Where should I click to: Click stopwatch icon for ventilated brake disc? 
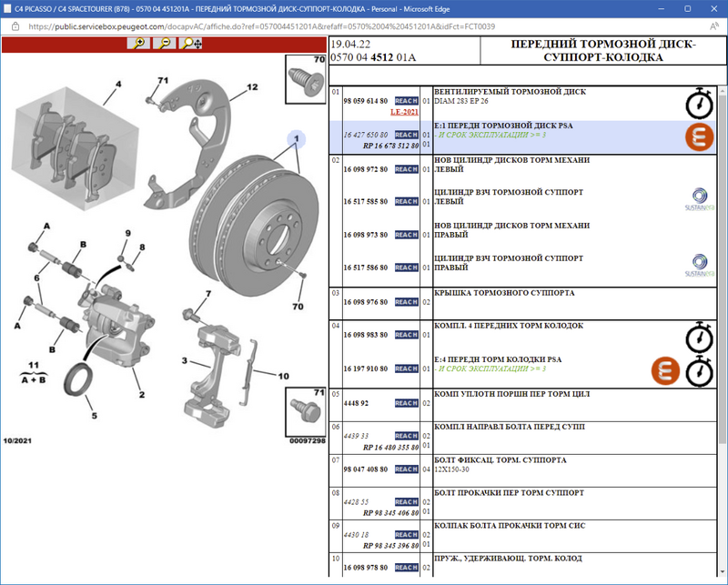[699, 102]
